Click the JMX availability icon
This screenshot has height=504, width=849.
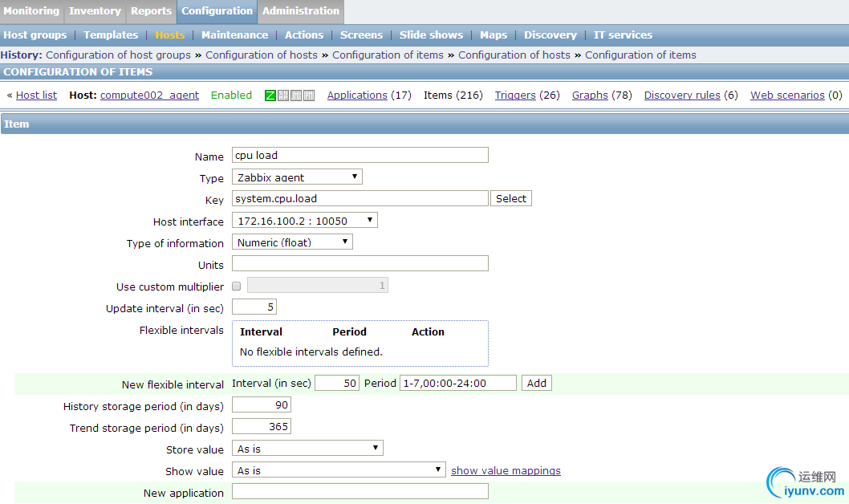pos(296,96)
